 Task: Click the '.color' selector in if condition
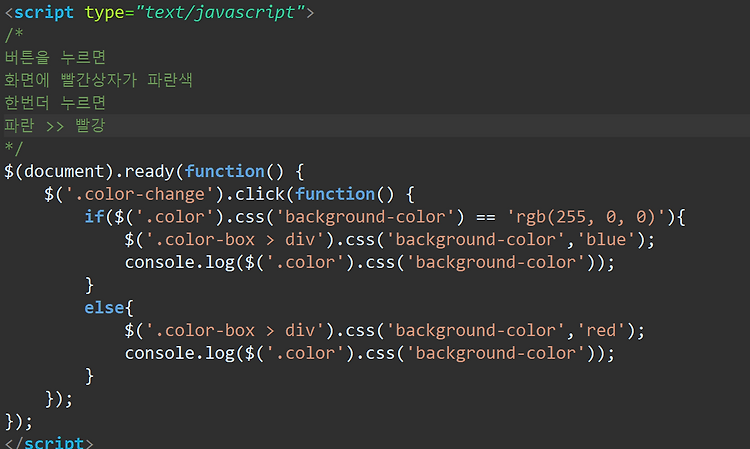175,217
